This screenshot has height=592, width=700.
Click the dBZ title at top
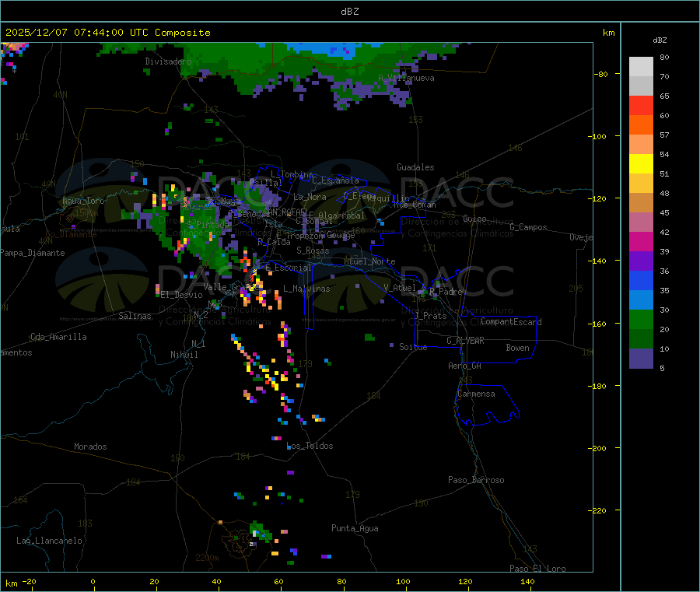(349, 12)
